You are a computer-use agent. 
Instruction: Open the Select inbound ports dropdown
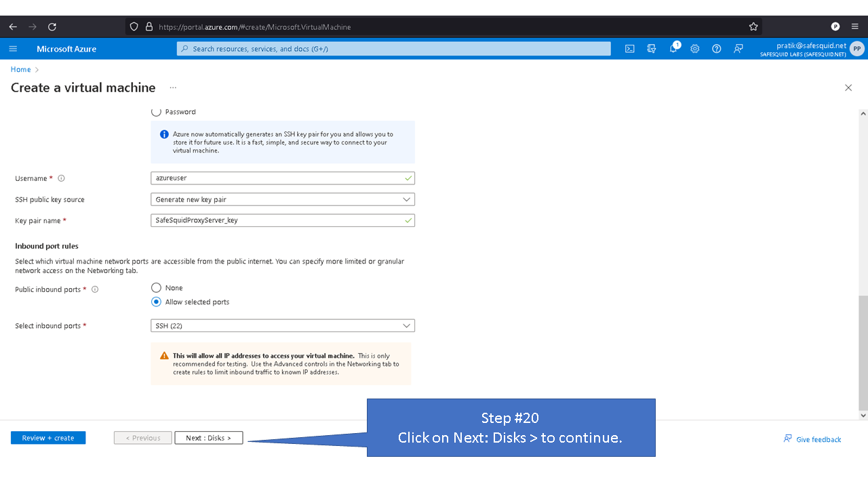click(283, 326)
